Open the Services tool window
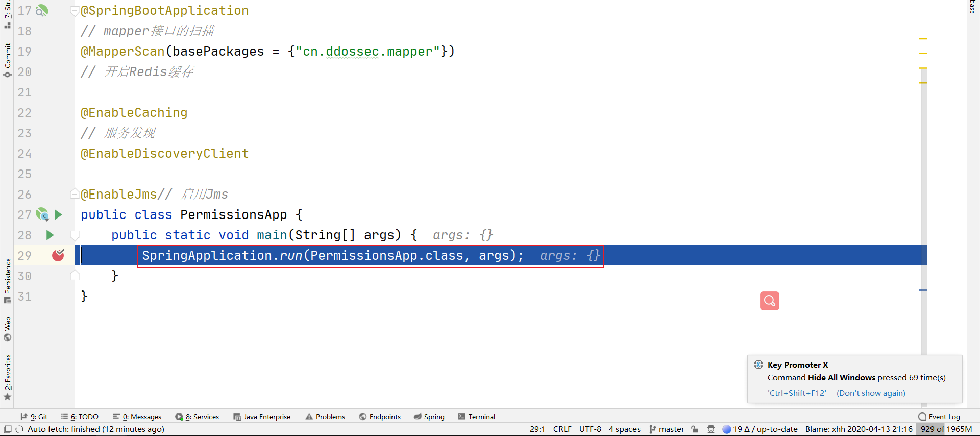The width and height of the screenshot is (980, 436). pyautogui.click(x=197, y=417)
